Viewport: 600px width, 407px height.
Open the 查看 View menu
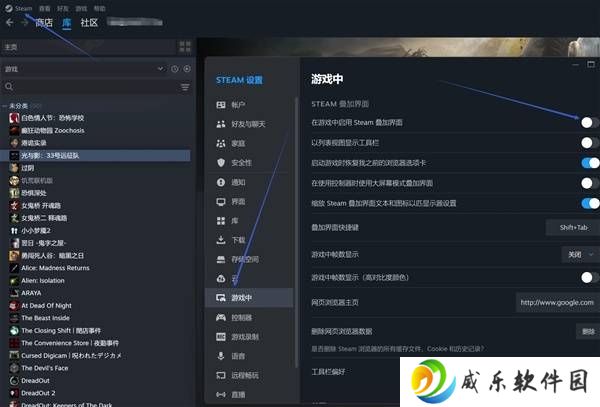pos(45,8)
